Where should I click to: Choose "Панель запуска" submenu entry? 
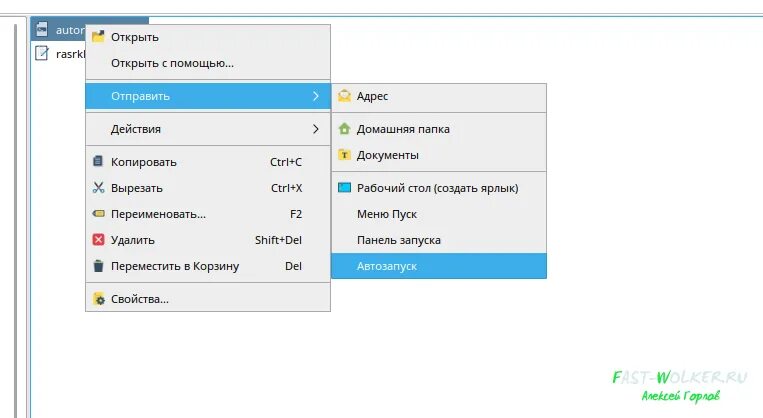click(x=399, y=240)
